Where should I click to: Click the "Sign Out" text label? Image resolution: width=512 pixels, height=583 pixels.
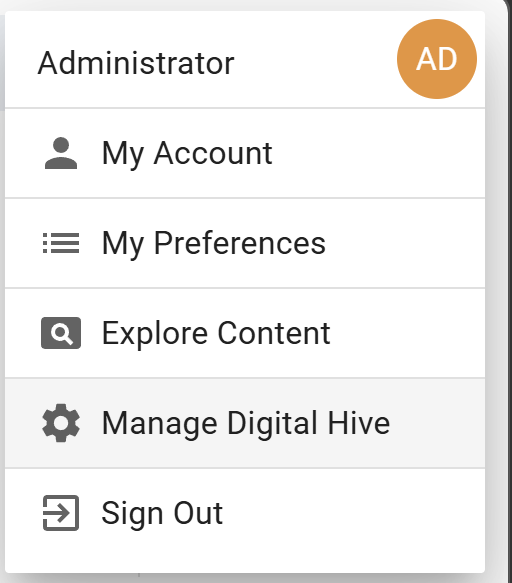[x=162, y=513]
